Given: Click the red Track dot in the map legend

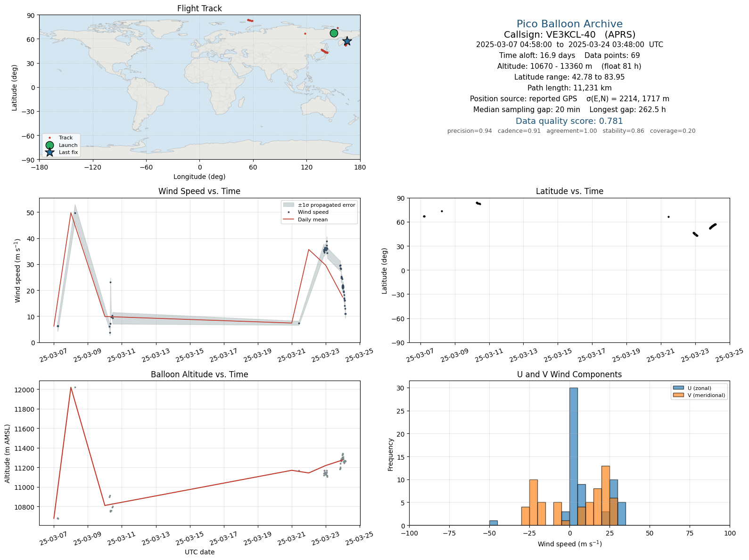Looking at the screenshot, I should [49, 138].
